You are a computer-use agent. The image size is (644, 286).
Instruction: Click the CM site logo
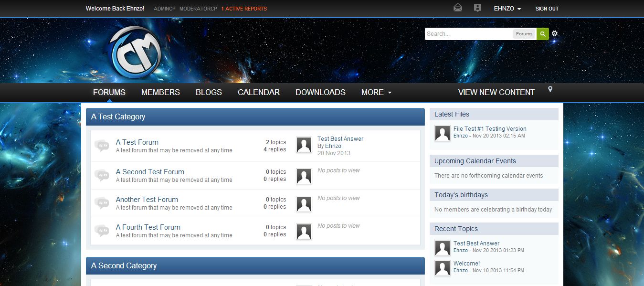click(x=135, y=52)
